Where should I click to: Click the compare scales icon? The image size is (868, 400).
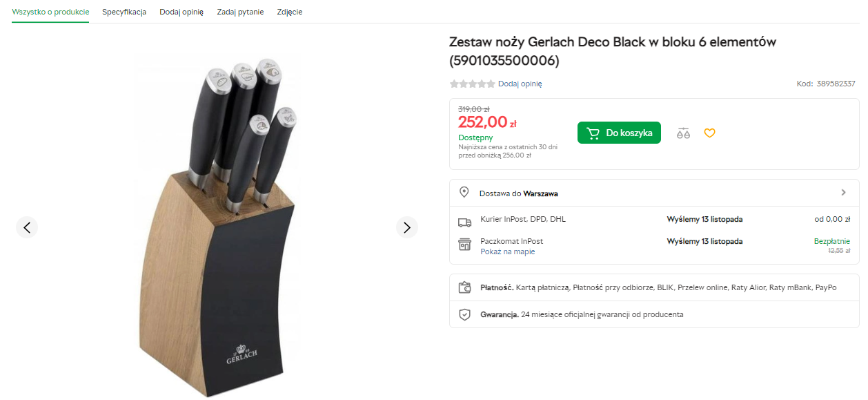683,133
